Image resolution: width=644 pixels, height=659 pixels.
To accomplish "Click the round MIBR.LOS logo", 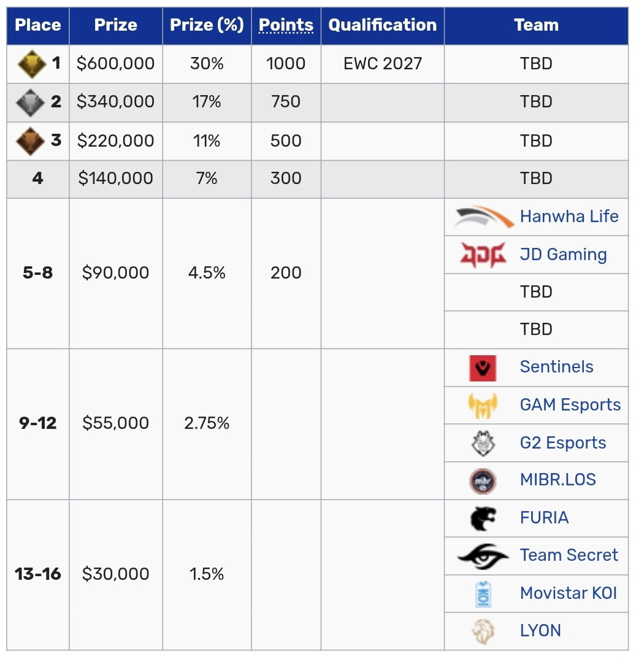I will pyautogui.click(x=483, y=481).
